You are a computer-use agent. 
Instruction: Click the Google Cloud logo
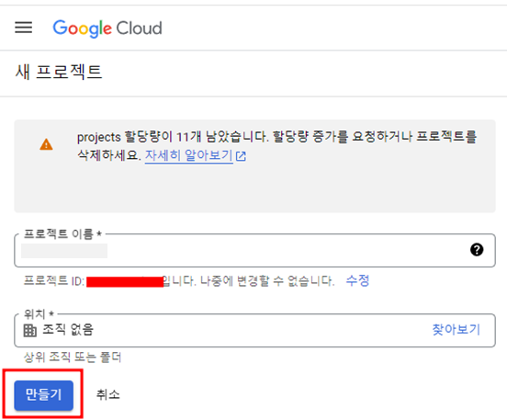point(107,28)
